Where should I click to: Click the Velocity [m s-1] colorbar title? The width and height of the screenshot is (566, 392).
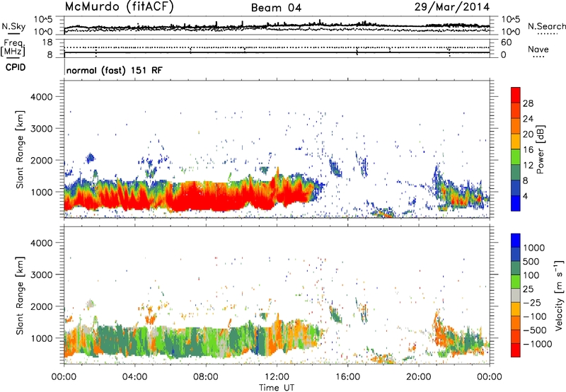pos(559,295)
